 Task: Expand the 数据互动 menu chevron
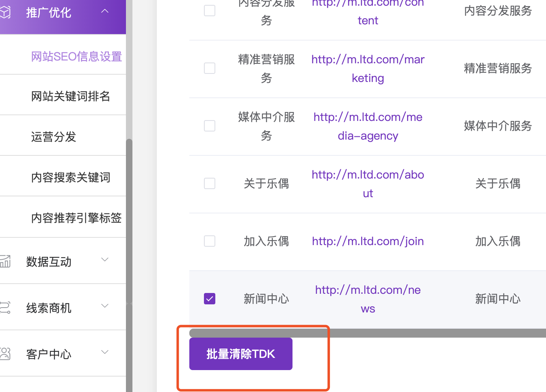[x=105, y=260]
